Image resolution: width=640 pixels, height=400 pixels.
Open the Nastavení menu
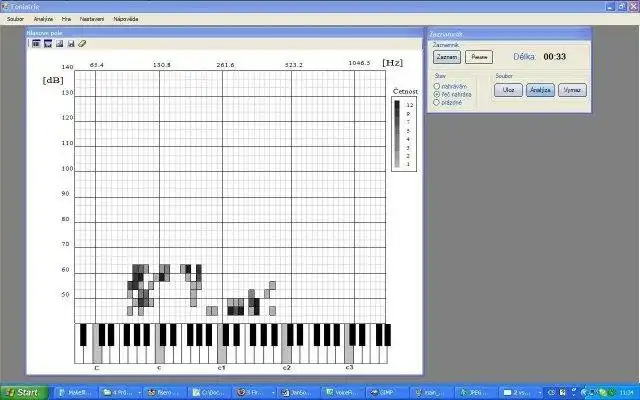click(92, 19)
